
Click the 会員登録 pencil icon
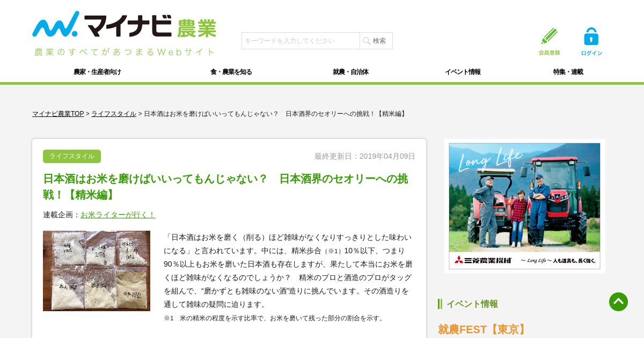tap(549, 41)
